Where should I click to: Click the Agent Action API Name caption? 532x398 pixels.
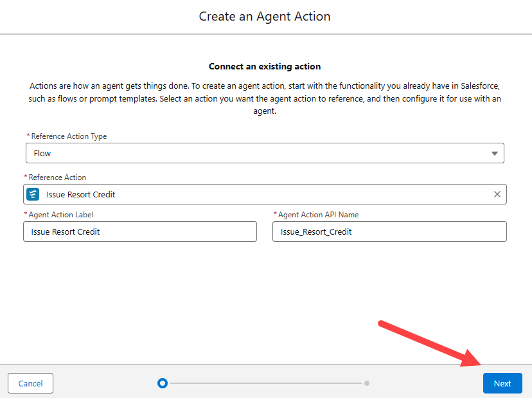pos(318,215)
